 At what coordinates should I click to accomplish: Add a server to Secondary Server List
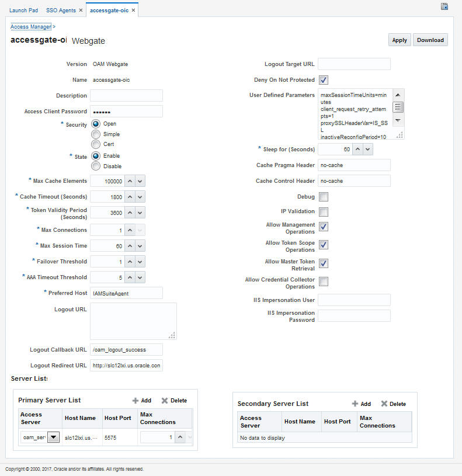point(361,404)
